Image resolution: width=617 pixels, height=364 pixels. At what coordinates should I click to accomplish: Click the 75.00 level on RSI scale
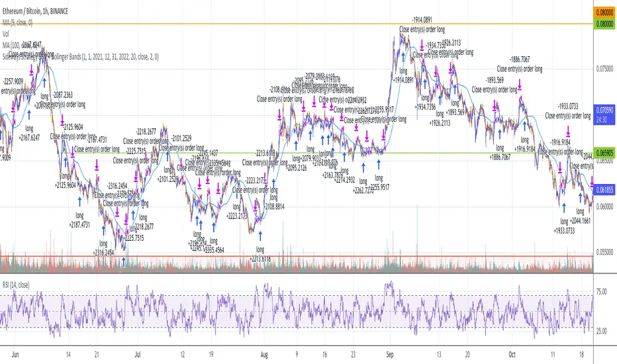(x=602, y=292)
